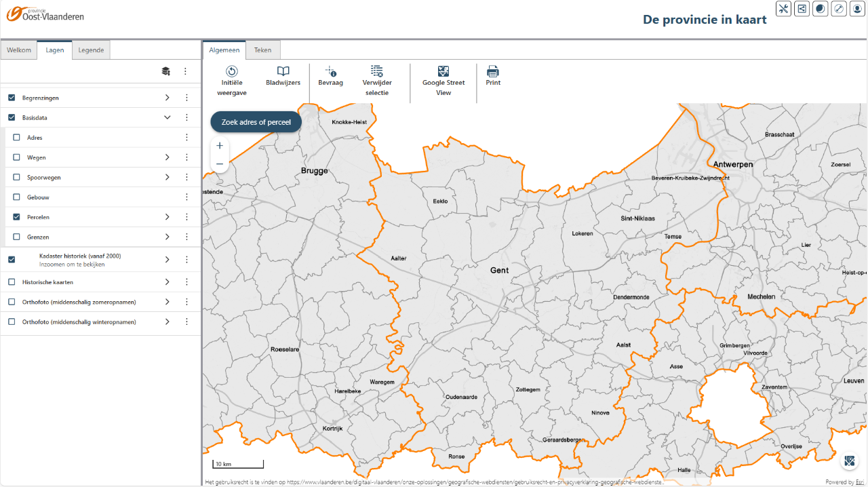868x487 pixels.
Task: Uncheck the Begrenzingen layer
Action: pos(12,98)
